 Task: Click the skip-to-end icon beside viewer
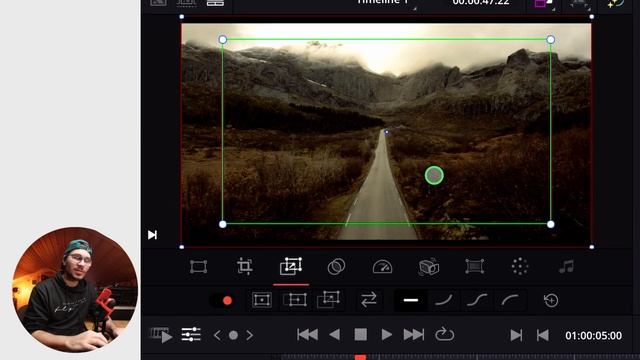(152, 235)
